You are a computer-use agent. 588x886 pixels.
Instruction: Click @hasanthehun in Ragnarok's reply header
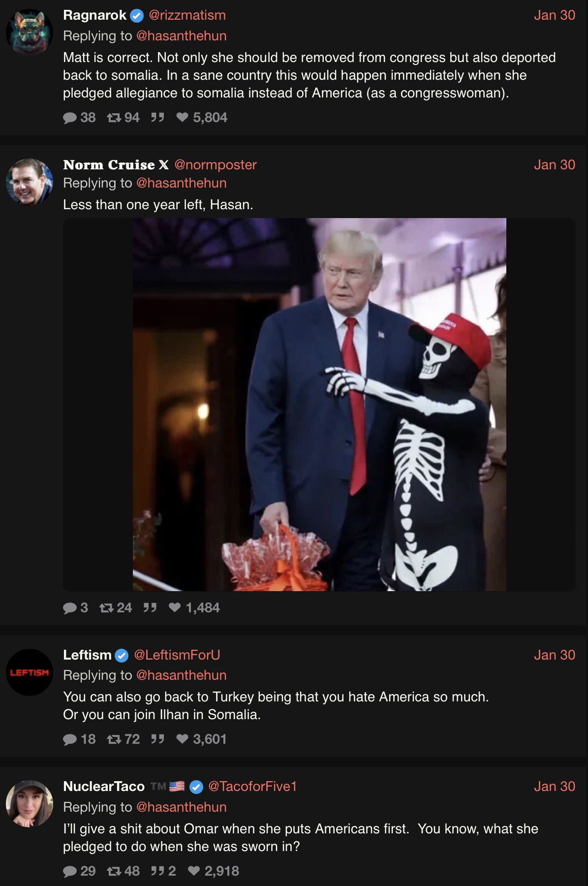(181, 36)
